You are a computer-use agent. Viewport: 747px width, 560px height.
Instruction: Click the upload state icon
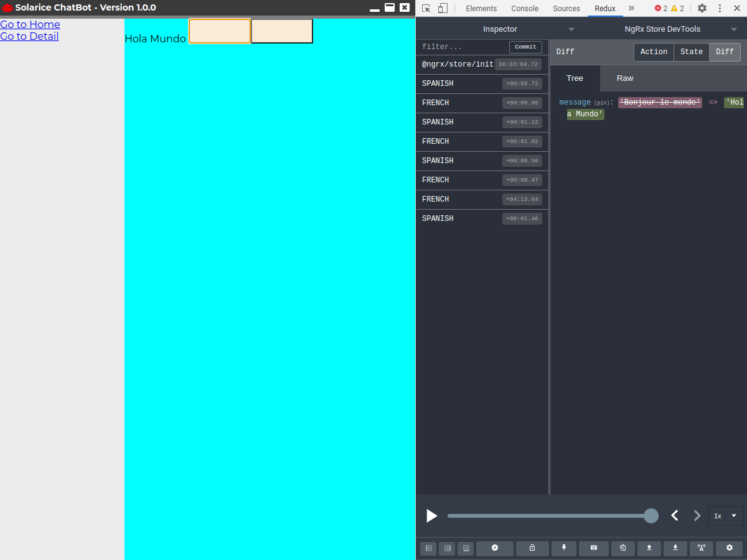[x=649, y=548]
